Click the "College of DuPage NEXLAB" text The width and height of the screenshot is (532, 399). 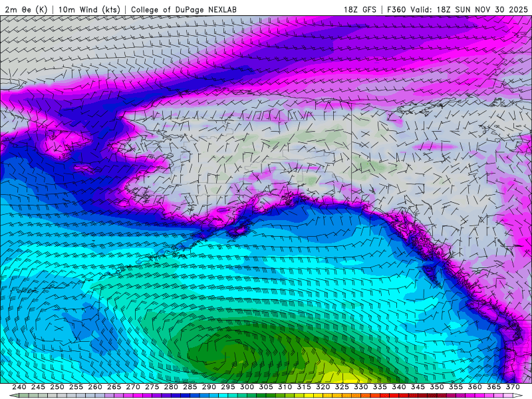[184, 10]
